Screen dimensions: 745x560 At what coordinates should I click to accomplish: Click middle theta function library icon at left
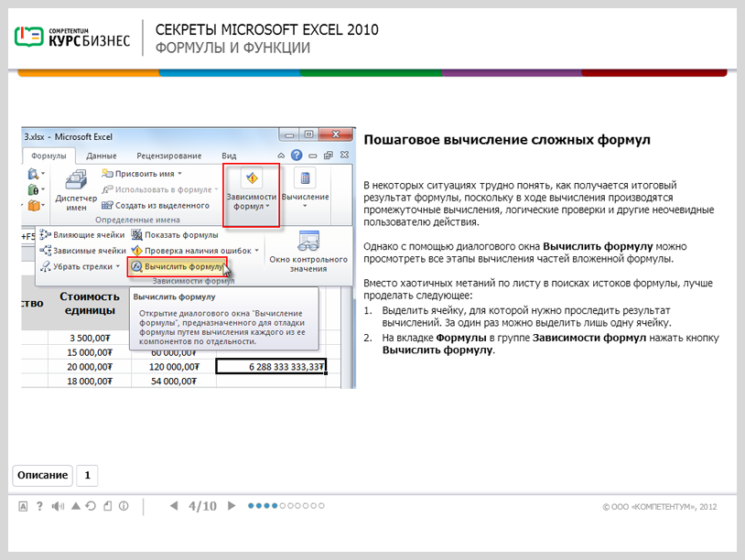[36, 190]
